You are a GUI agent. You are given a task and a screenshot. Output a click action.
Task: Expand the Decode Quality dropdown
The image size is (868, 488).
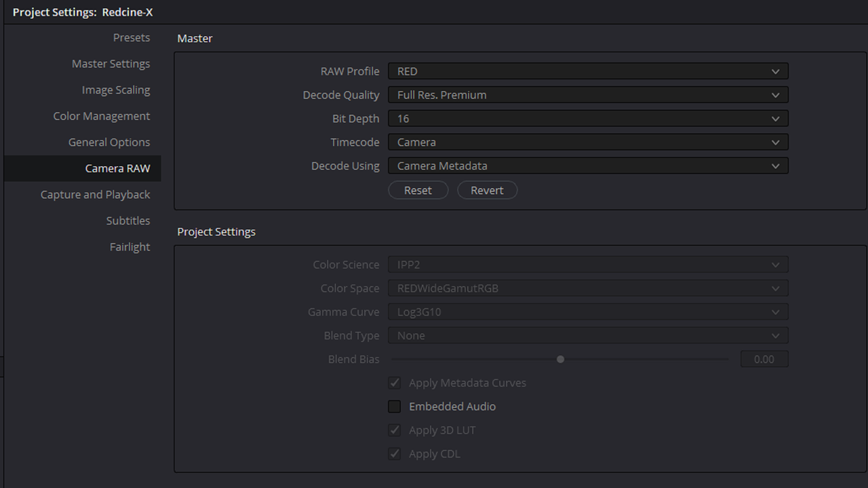(x=588, y=95)
